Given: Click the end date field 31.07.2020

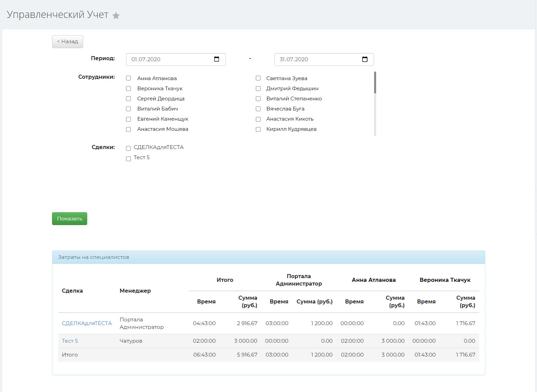Looking at the screenshot, I should pos(318,59).
